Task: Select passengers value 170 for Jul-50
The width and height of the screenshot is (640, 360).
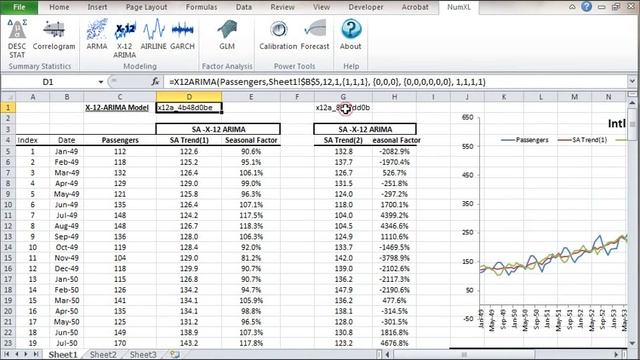Action: coord(120,343)
